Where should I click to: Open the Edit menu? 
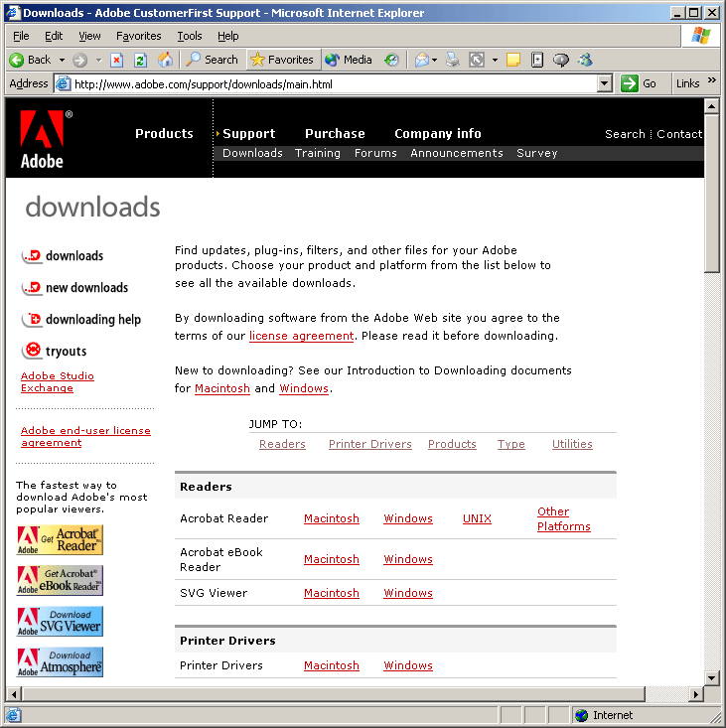coord(54,36)
